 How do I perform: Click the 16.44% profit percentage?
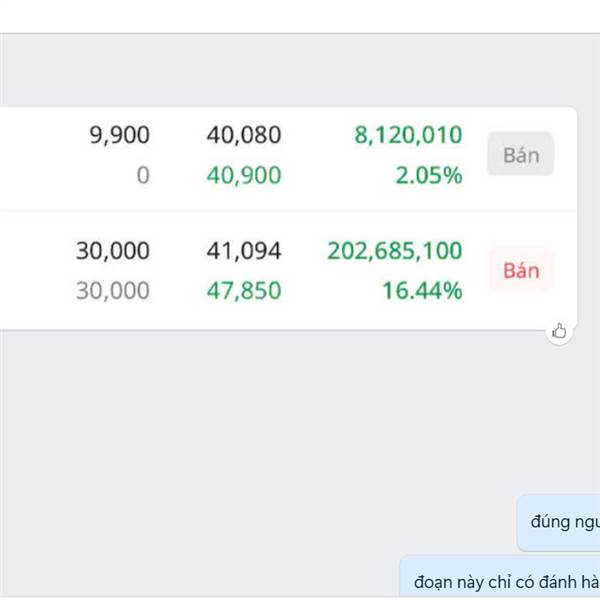coord(422,290)
